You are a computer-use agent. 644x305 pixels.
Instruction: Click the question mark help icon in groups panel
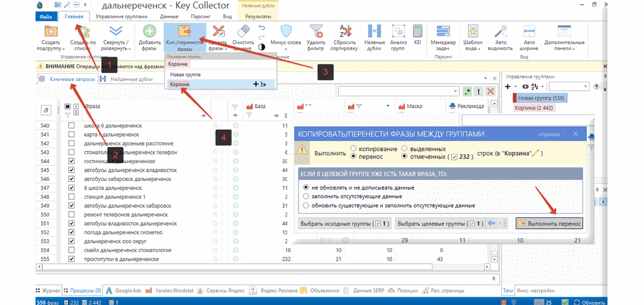596,86
